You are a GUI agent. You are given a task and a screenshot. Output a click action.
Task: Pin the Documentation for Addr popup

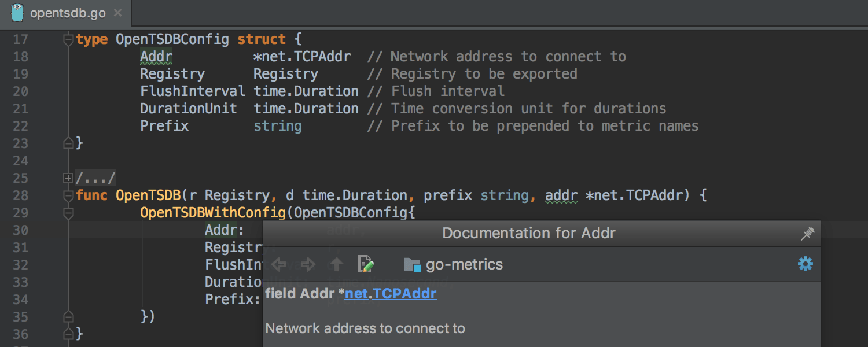click(x=807, y=234)
